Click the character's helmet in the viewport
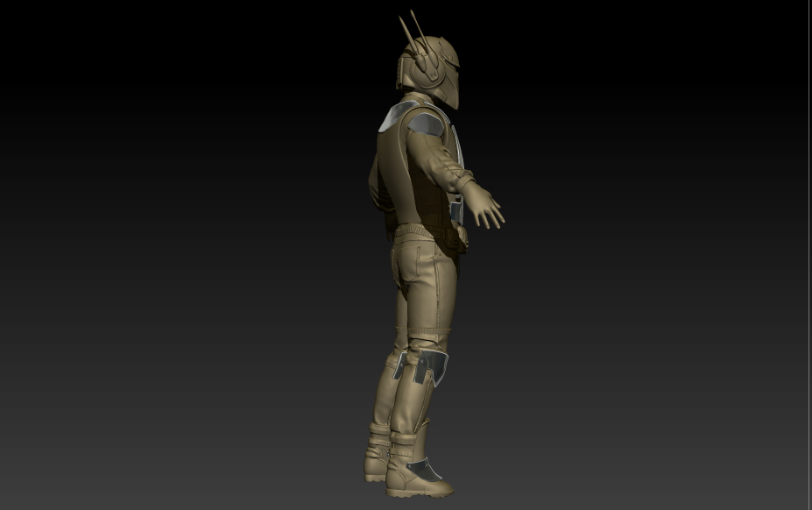Viewport: 812px width, 510px height. coord(429,72)
